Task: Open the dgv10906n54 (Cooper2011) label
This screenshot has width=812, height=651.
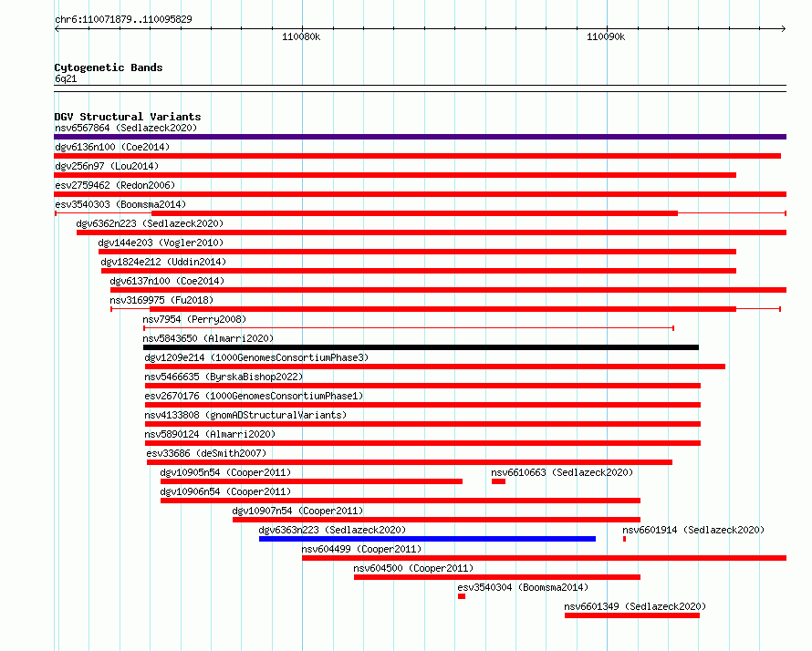Action: pos(225,491)
